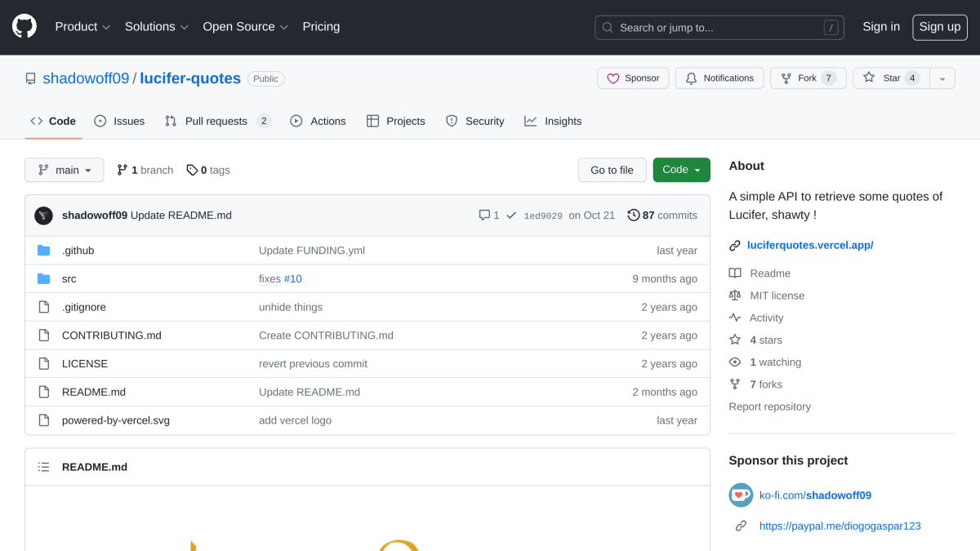This screenshot has width=980, height=551.
Task: View the 87 commits history
Action: [662, 216]
